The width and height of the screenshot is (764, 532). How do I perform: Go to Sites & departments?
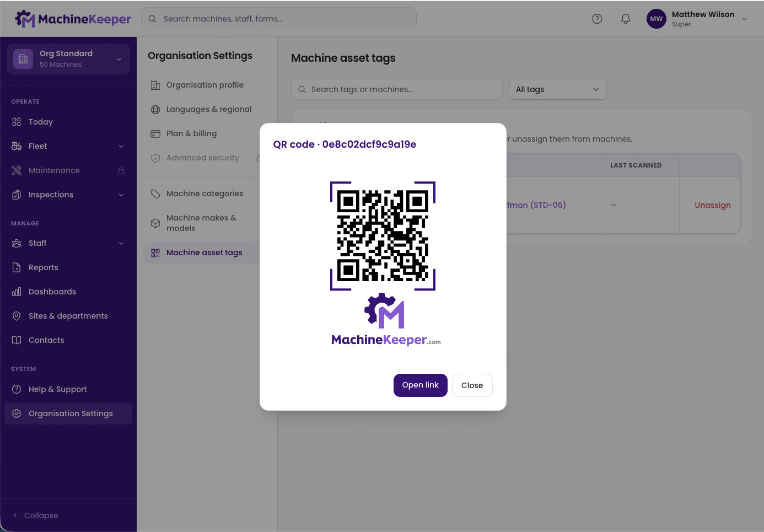tap(68, 316)
